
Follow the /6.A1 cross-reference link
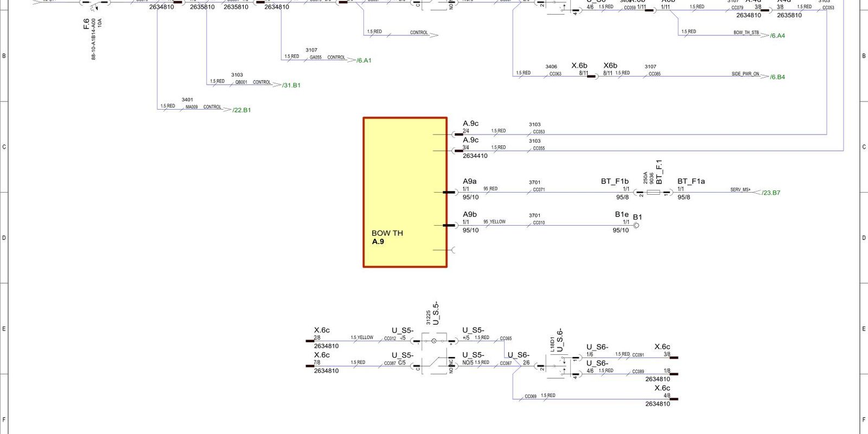[364, 60]
